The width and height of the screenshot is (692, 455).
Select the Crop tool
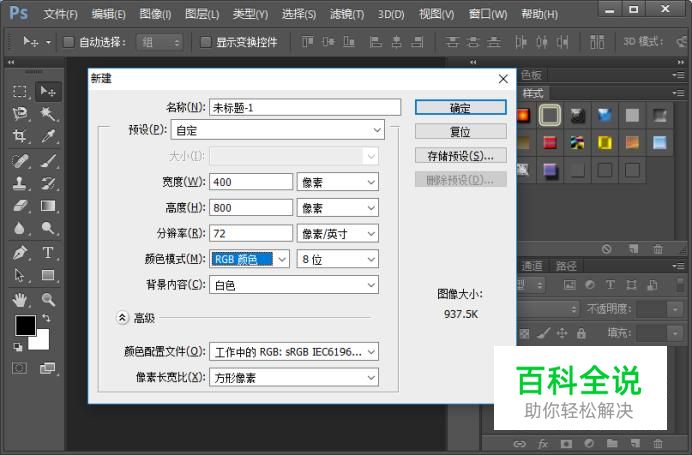pyautogui.click(x=20, y=137)
